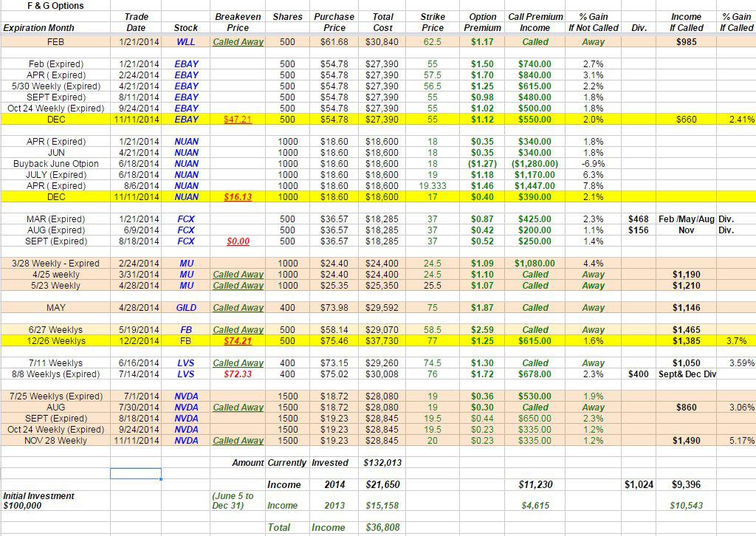This screenshot has width=756, height=536.
Task: Click the $4,615 green premium total
Action: click(535, 506)
